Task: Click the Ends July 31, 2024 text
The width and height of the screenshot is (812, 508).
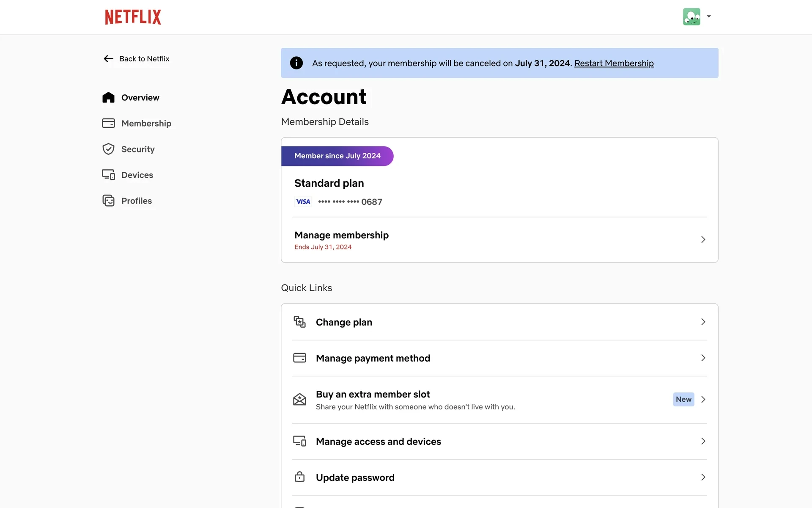Action: (323, 247)
